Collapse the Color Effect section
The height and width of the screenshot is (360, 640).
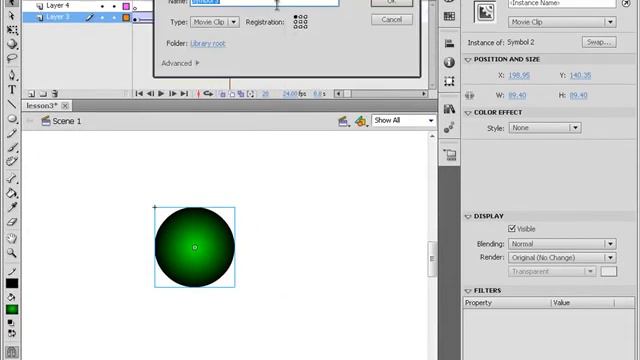tap(468, 113)
